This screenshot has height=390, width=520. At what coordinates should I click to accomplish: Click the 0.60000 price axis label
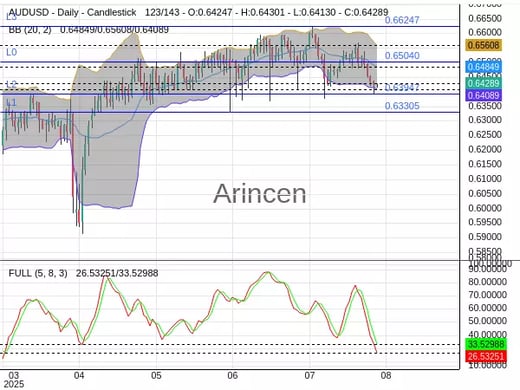click(485, 208)
